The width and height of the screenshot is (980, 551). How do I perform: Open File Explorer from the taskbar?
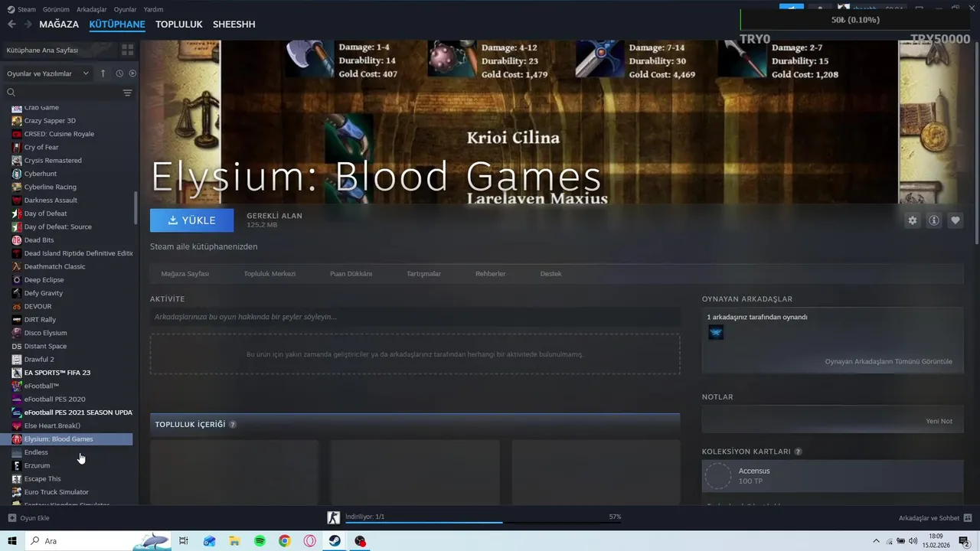[x=234, y=541]
